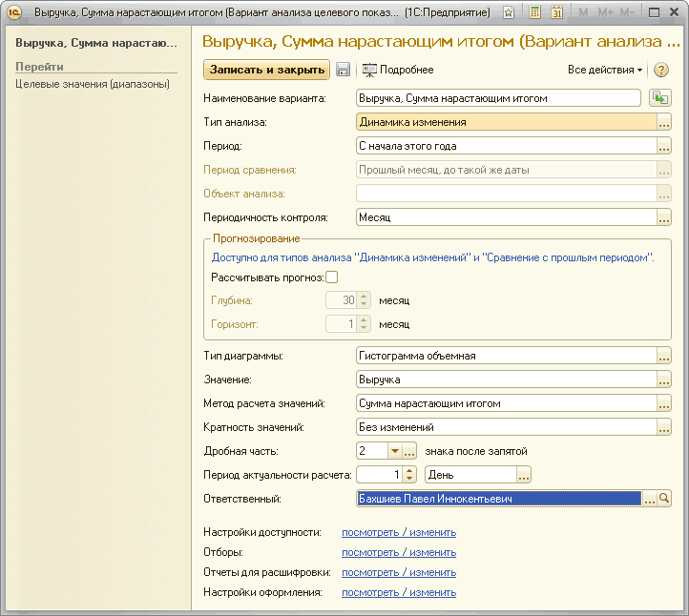Open help with the question mark icon

661,70
